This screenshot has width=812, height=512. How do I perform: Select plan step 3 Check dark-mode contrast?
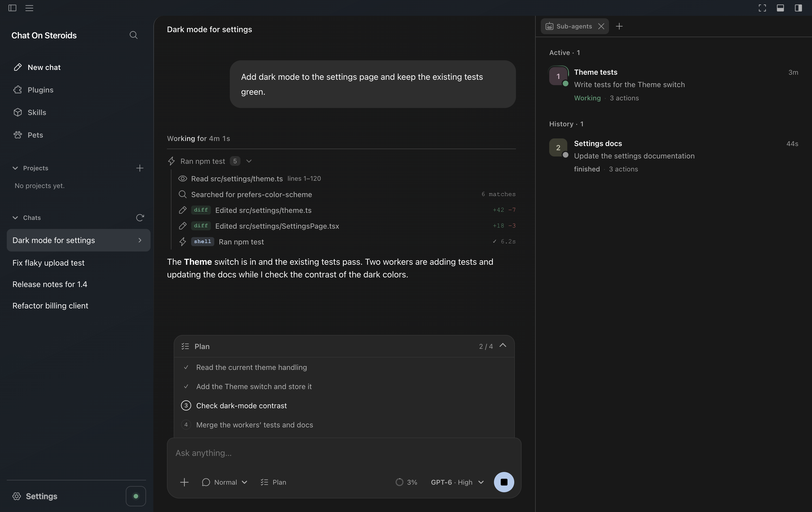click(x=344, y=406)
